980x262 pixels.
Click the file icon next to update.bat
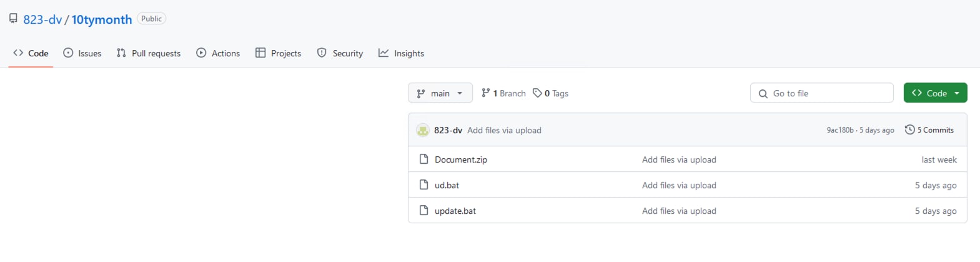click(x=423, y=211)
